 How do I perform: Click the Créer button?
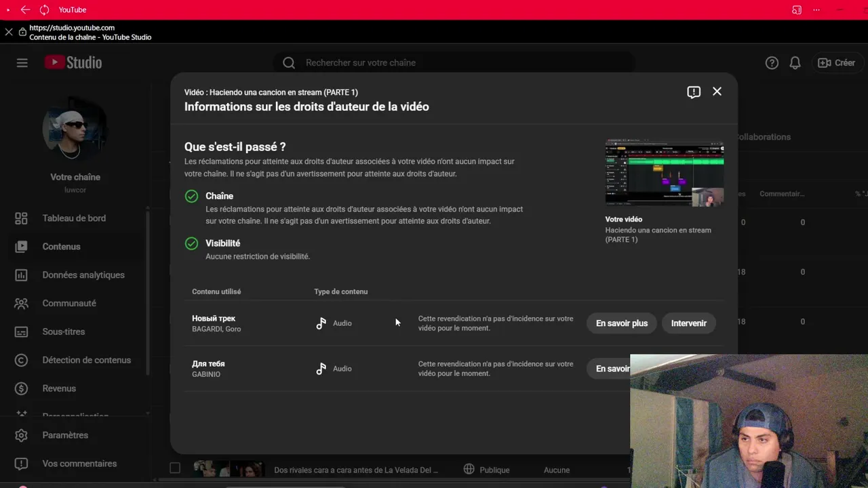[837, 62]
